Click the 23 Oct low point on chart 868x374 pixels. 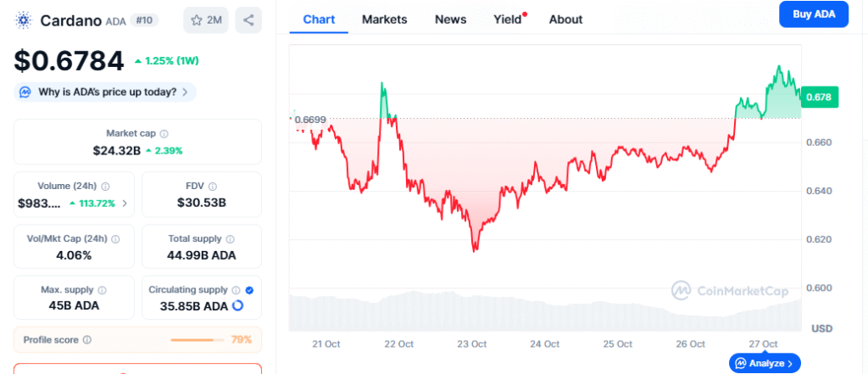(x=476, y=250)
